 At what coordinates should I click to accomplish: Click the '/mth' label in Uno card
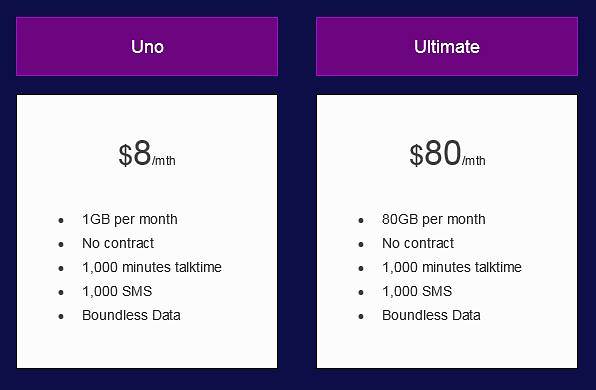pyautogui.click(x=164, y=161)
